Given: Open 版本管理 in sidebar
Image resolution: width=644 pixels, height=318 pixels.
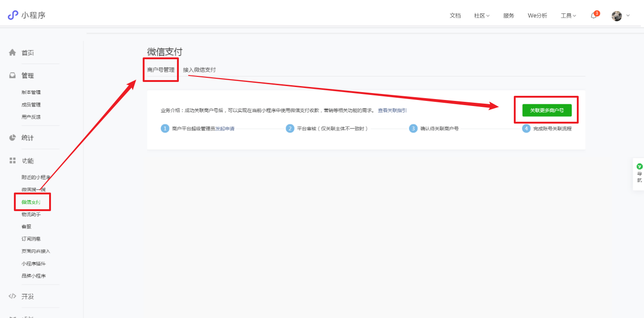Looking at the screenshot, I should (x=31, y=93).
